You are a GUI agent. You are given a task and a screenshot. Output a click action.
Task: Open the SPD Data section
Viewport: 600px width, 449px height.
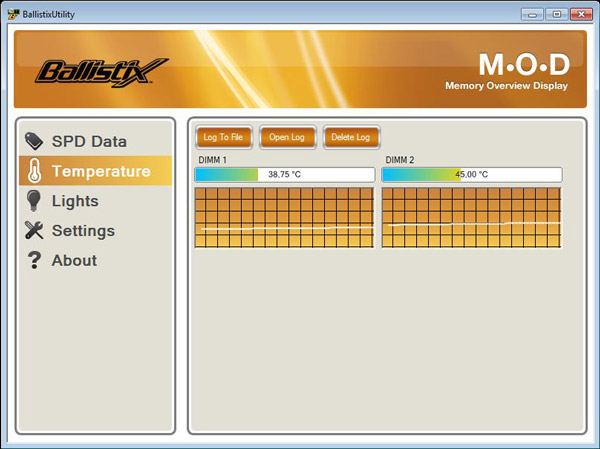tap(89, 141)
